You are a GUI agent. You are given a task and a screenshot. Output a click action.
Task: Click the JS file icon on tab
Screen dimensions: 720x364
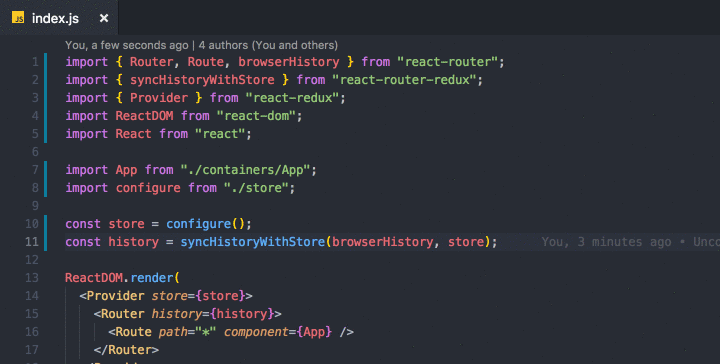pyautogui.click(x=18, y=18)
